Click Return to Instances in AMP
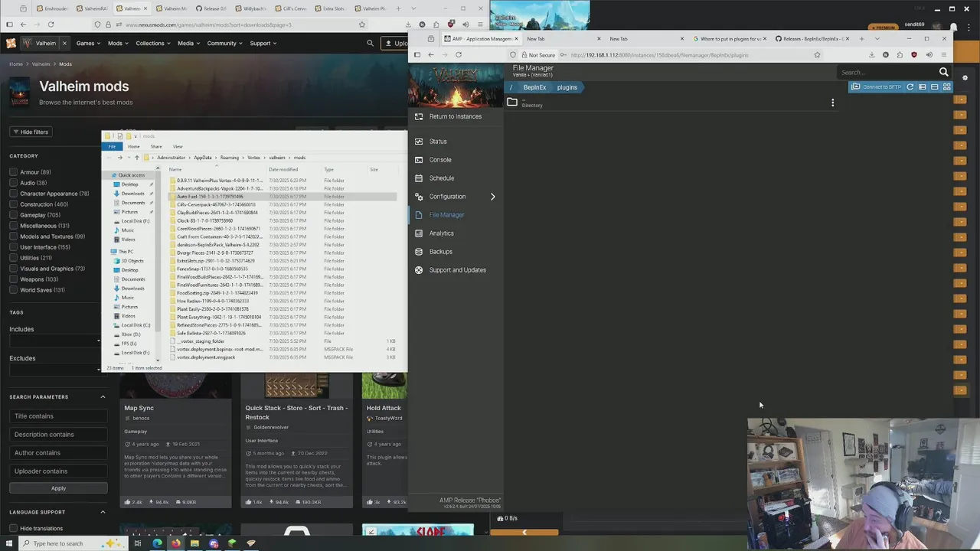The width and height of the screenshot is (980, 551). [456, 116]
